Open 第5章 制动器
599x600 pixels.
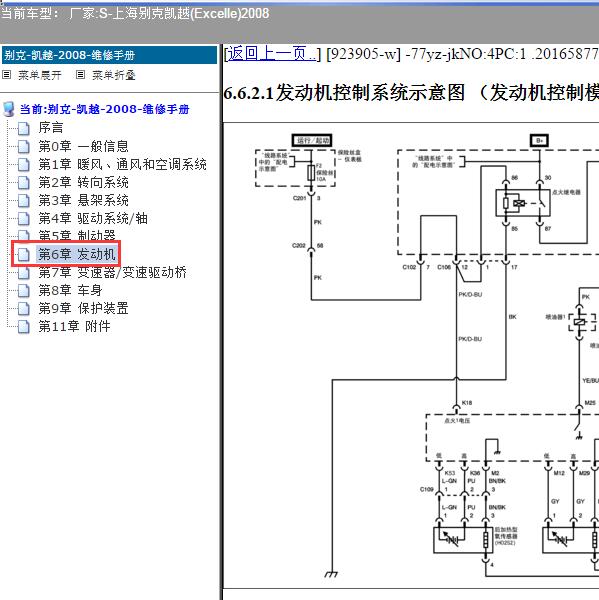[x=77, y=235]
